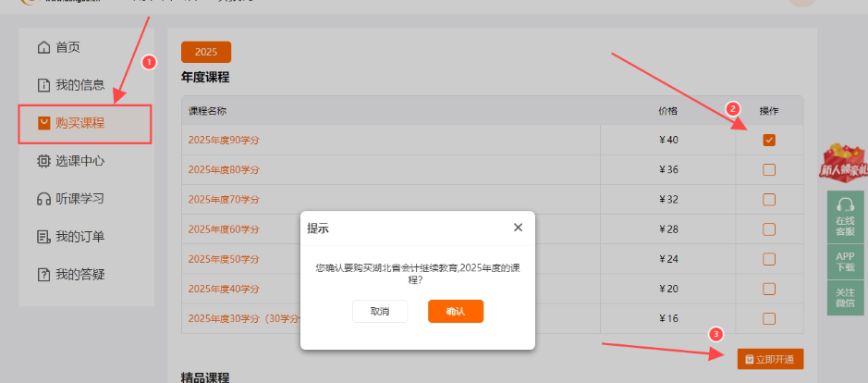Click the 立即开通 button
The width and height of the screenshot is (868, 383).
click(770, 359)
